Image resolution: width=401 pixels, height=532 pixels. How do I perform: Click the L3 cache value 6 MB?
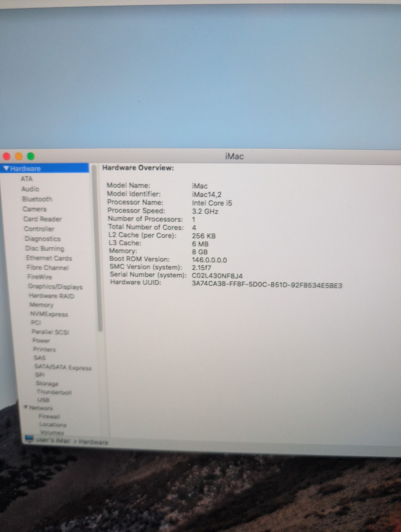(200, 244)
